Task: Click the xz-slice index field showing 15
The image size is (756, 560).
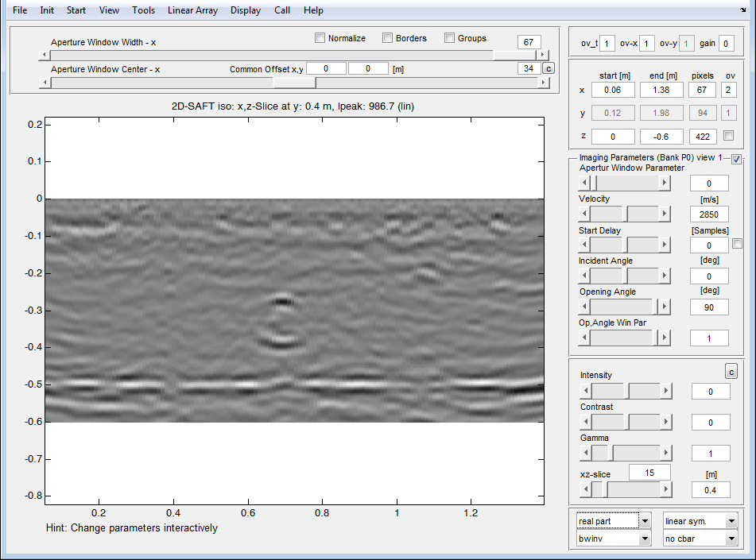Action: [649, 473]
